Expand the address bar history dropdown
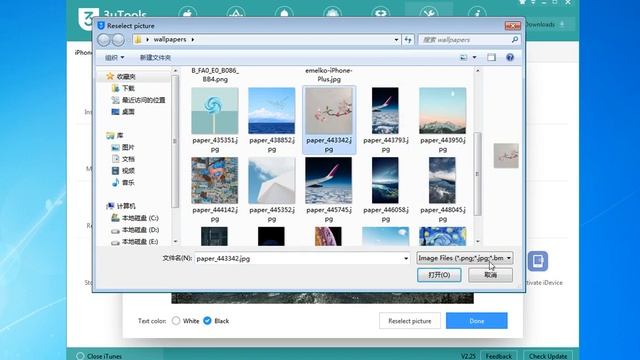This screenshot has width=640, height=360. click(396, 40)
